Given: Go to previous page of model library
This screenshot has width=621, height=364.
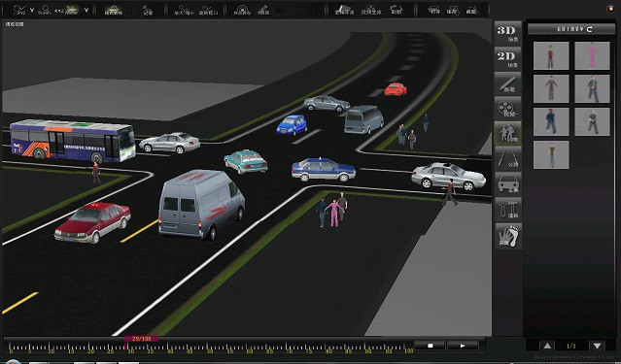Looking at the screenshot, I should pos(547,346).
